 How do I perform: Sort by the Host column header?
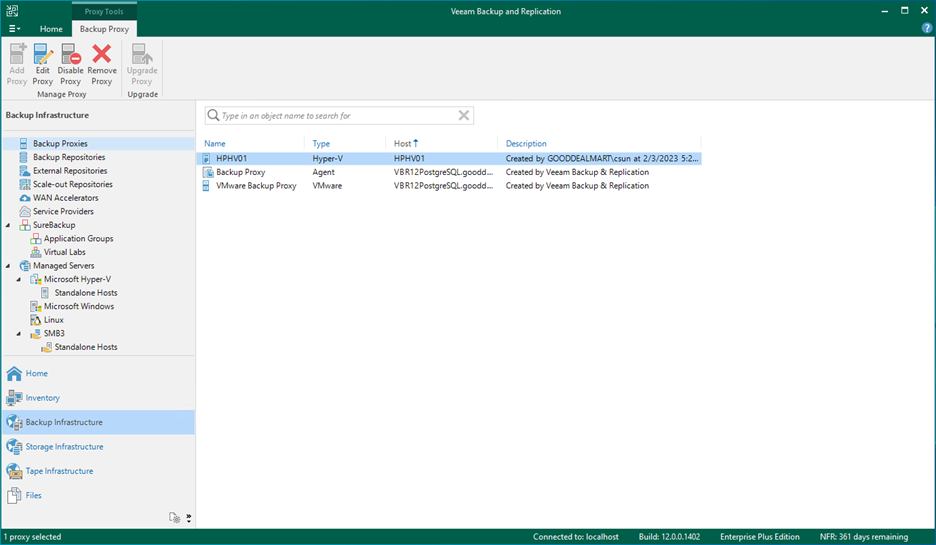[402, 143]
